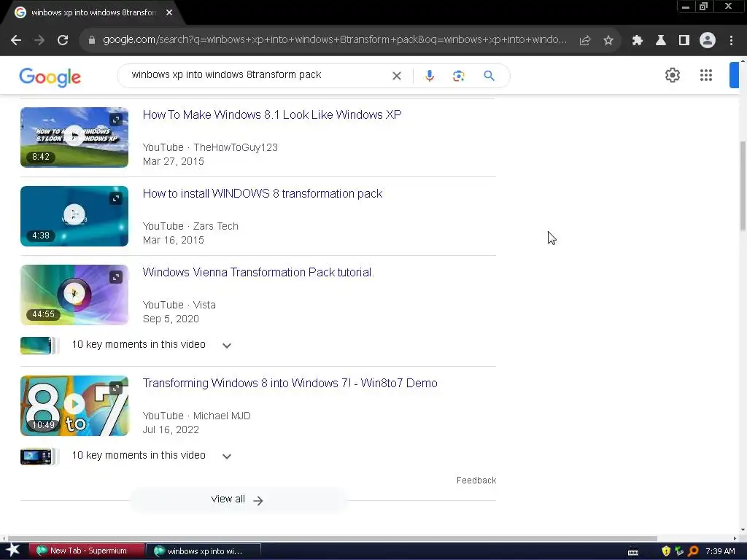Open How To Make Windows 8.1 Look Like XP
The height and width of the screenshot is (560, 747).
pos(272,114)
